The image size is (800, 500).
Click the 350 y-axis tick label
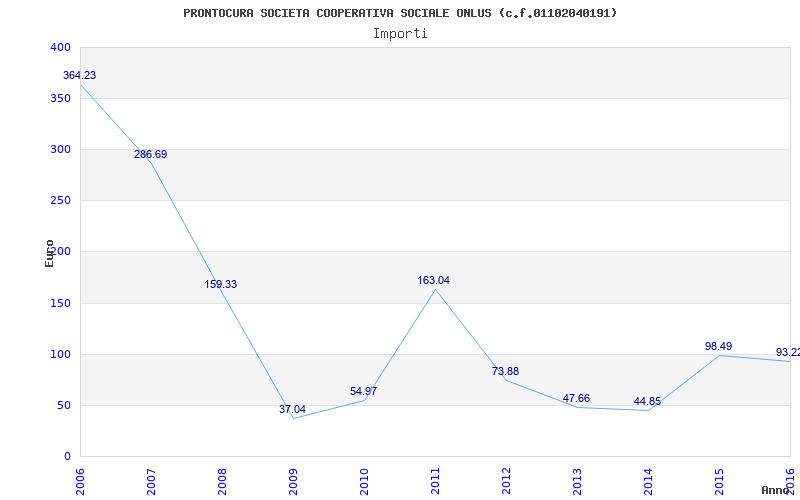(x=60, y=98)
